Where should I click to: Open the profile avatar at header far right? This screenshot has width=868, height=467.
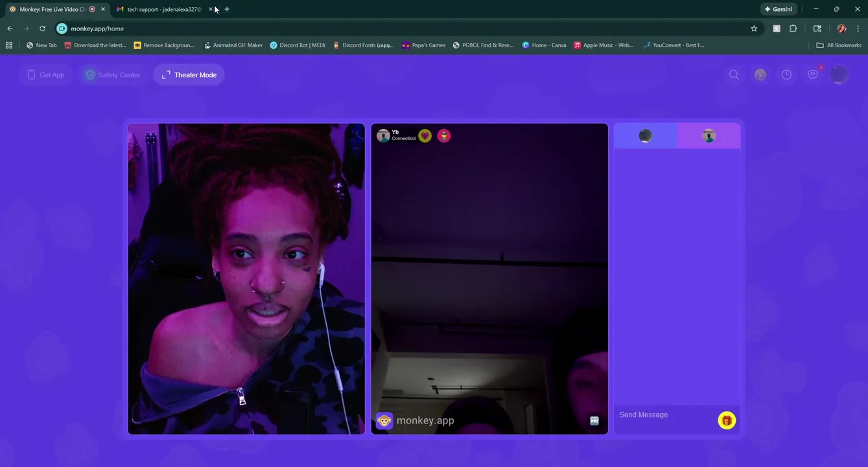coord(839,75)
